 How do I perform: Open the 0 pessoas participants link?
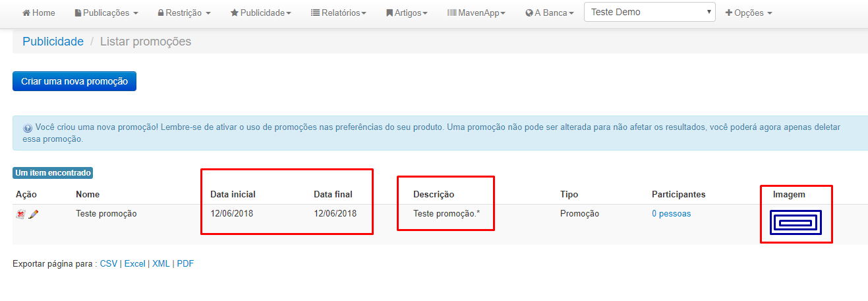click(672, 214)
